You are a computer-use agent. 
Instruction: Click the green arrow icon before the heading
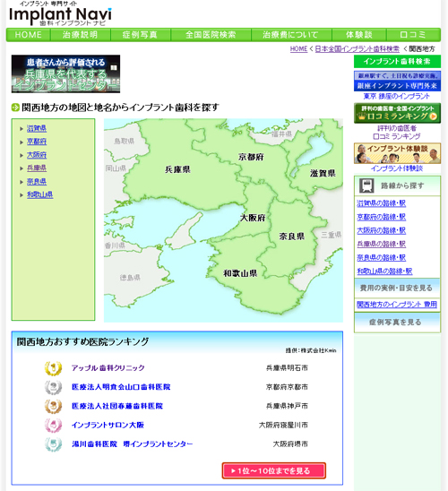coord(15,108)
